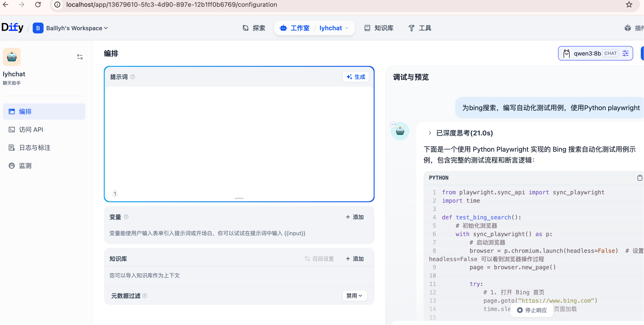Add a variable using the 添加 button

[x=354, y=217]
